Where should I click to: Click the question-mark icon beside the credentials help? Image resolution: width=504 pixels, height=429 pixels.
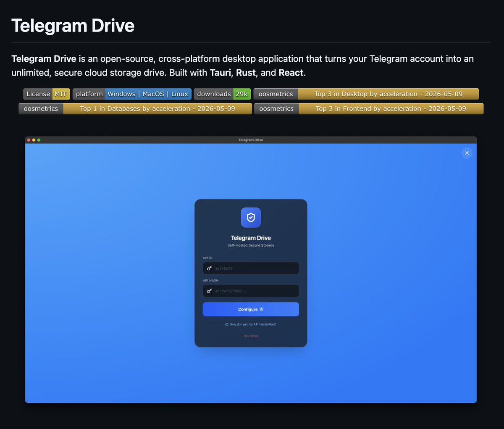click(x=227, y=324)
